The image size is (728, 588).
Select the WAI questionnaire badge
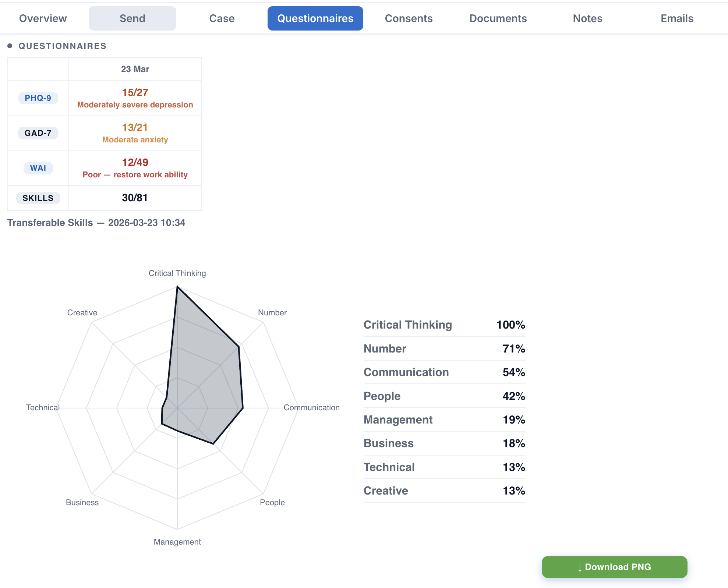pos(38,168)
